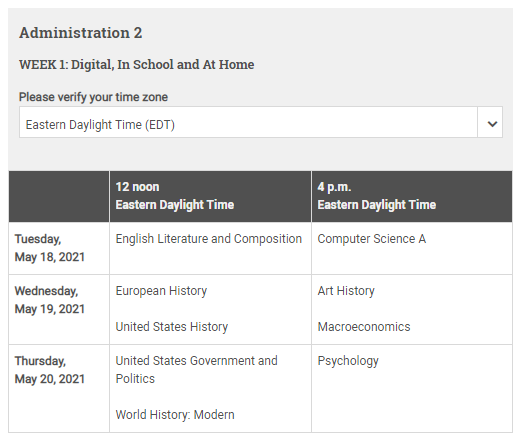Click Please verify your time zone label

coord(93,97)
